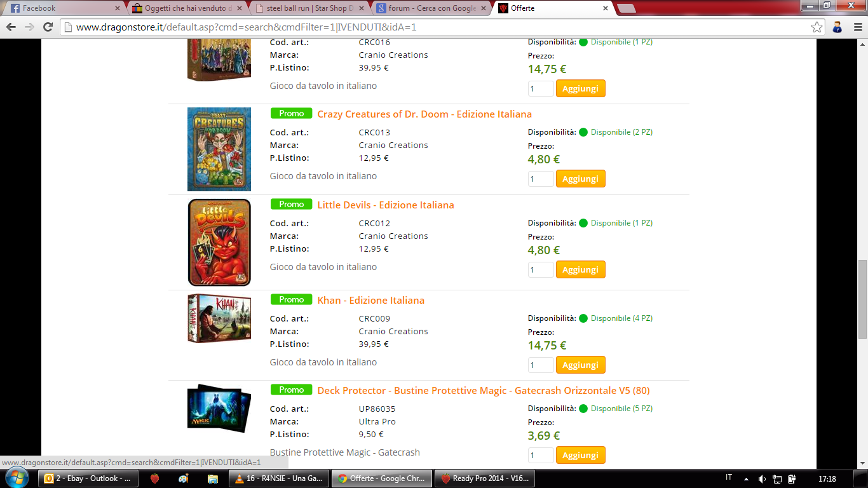Click the Khan game box thumbnail
The image size is (868, 488).
point(219,318)
